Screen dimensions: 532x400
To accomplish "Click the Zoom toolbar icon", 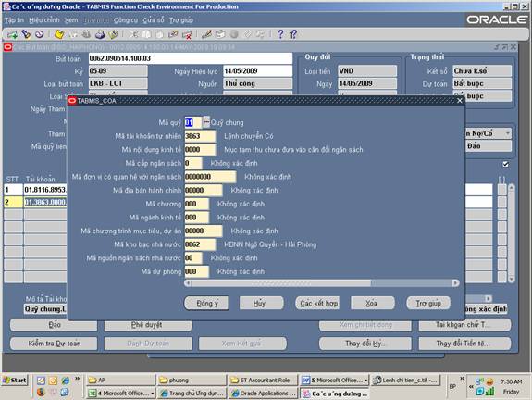I will pos(220,34).
